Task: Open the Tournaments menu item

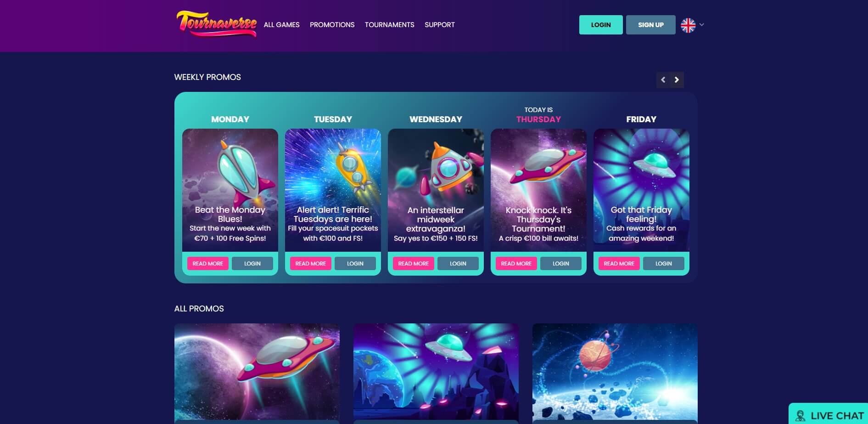Action: point(389,25)
